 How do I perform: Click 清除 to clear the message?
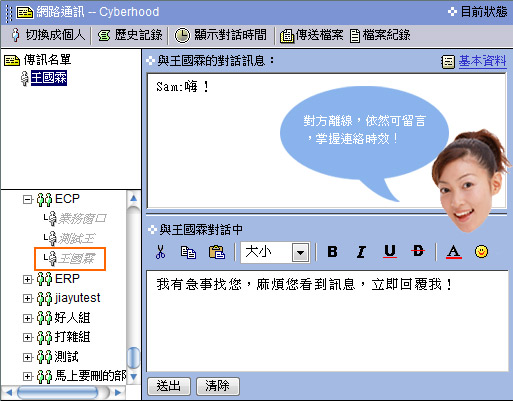pyautogui.click(x=218, y=386)
